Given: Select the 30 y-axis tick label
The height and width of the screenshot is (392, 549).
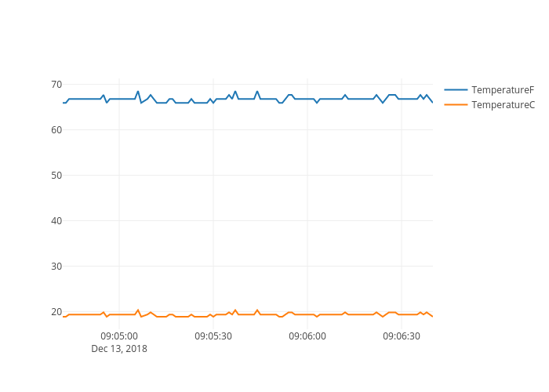Looking at the screenshot, I should (x=56, y=267).
